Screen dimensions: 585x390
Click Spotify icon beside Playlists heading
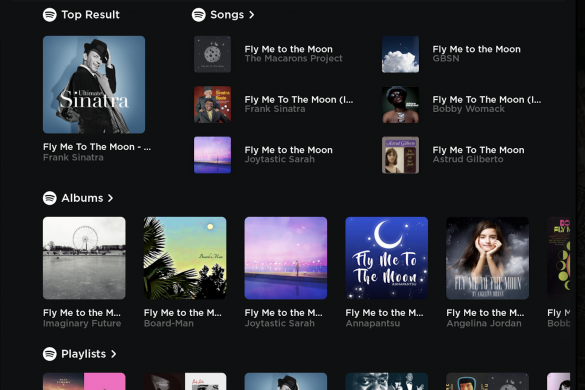(50, 354)
